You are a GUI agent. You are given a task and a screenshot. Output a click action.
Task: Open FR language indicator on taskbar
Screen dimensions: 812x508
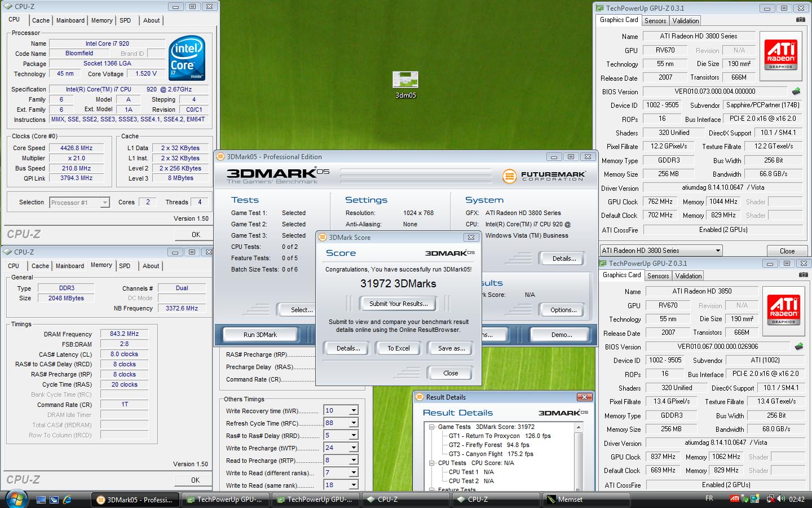[709, 498]
